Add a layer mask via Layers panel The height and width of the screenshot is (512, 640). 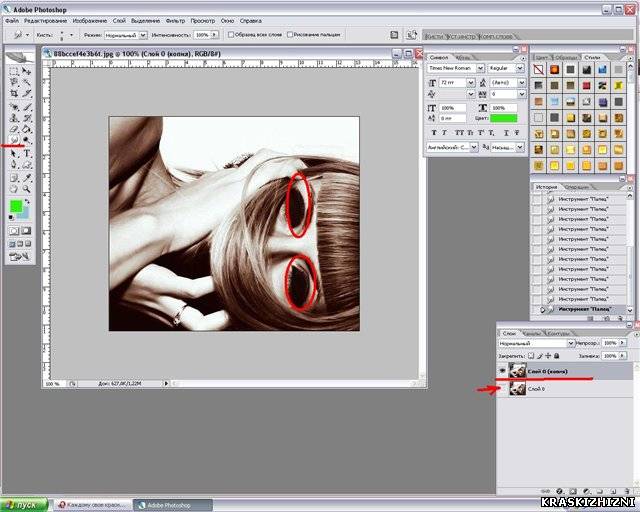point(573,491)
